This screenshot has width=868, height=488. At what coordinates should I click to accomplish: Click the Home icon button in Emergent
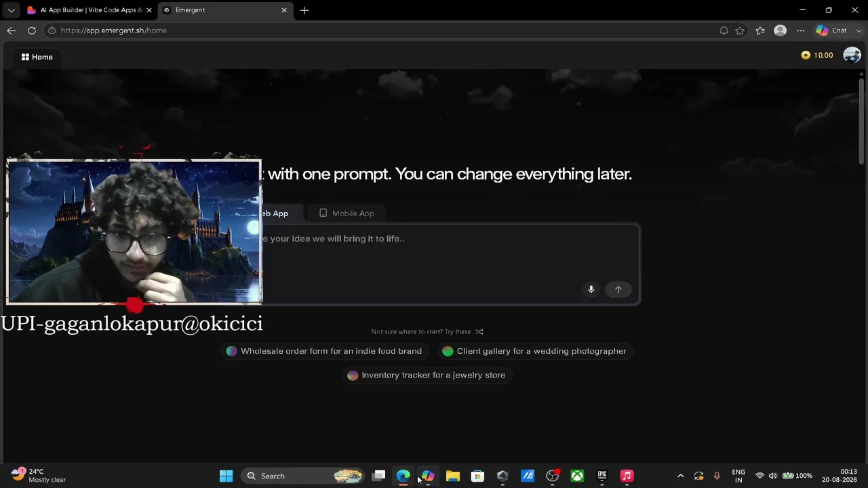37,57
